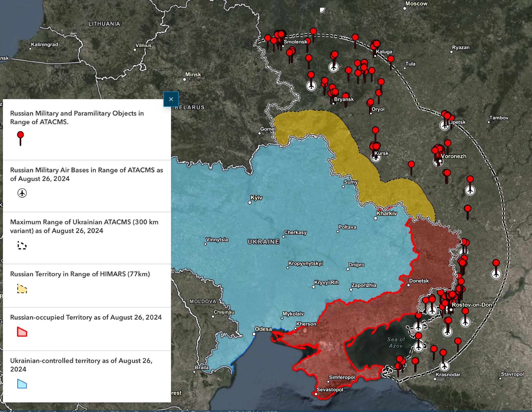Click legend text 'Russian Territory in Range of HIMARS (77km)'

[x=80, y=274]
